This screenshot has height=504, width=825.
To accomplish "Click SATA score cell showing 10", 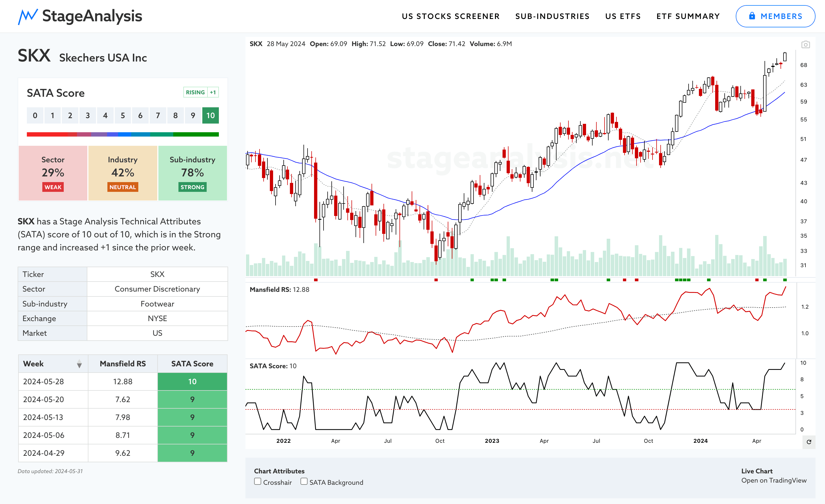I will pyautogui.click(x=192, y=382).
